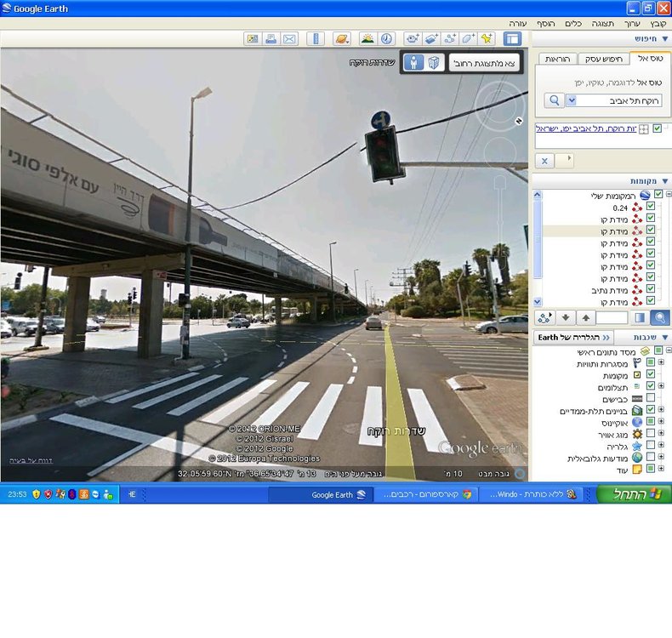The width and height of the screenshot is (672, 638).
Task: Open the קובץ menu
Action: pos(658,24)
